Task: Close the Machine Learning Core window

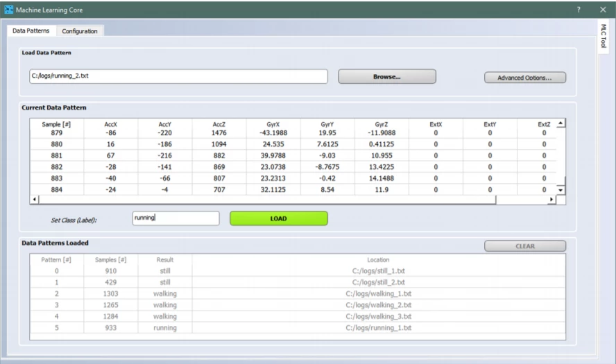Action: 603,10
